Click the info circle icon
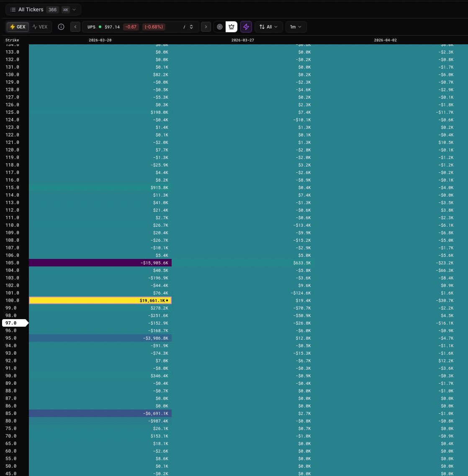Screen dimensions: 468x476 point(61,27)
